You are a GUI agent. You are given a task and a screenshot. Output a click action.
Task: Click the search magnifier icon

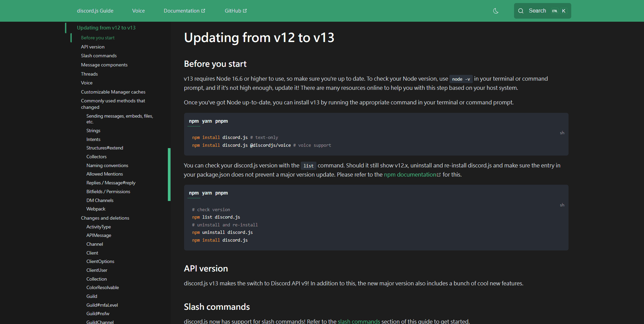pyautogui.click(x=521, y=11)
